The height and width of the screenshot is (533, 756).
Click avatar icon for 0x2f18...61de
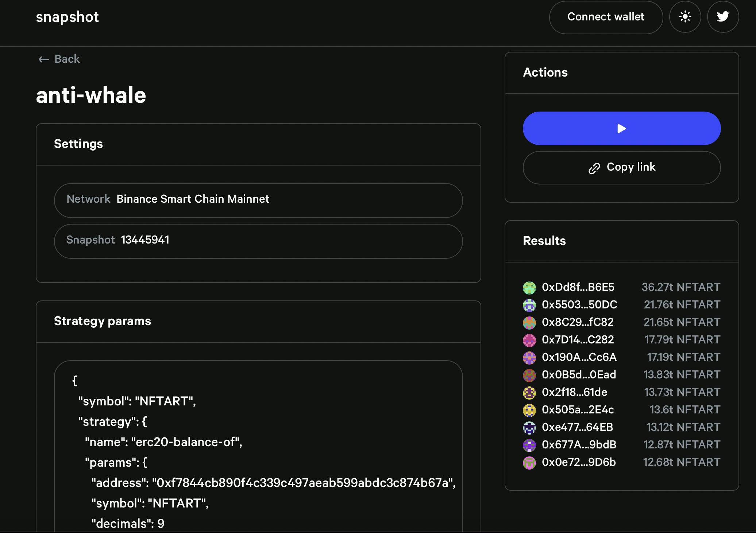coord(529,393)
